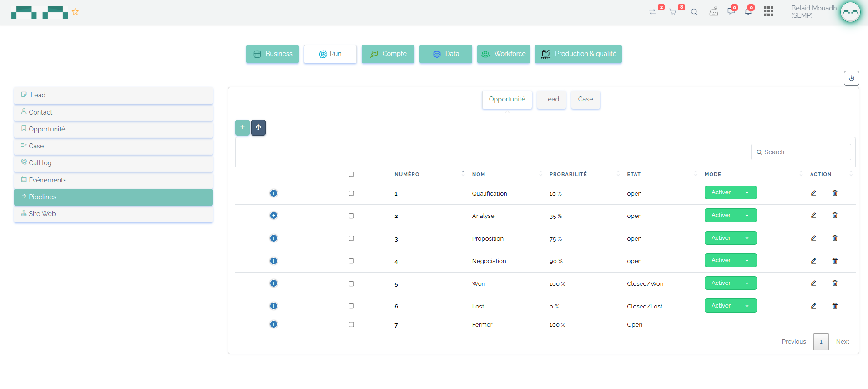Open Contact in the left sidebar

pos(114,112)
